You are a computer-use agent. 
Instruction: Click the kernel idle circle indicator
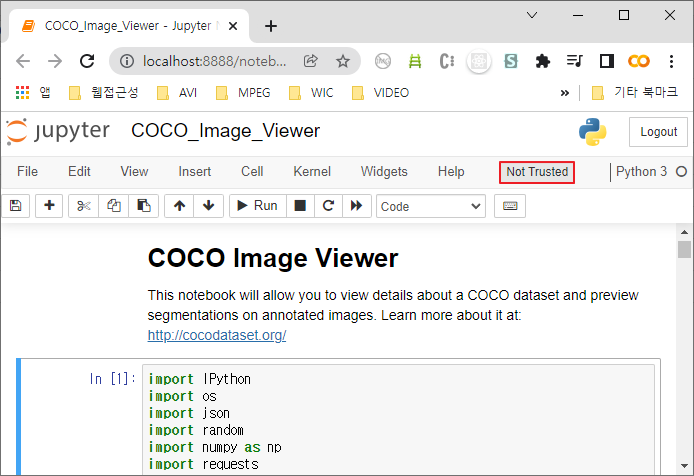click(x=681, y=171)
